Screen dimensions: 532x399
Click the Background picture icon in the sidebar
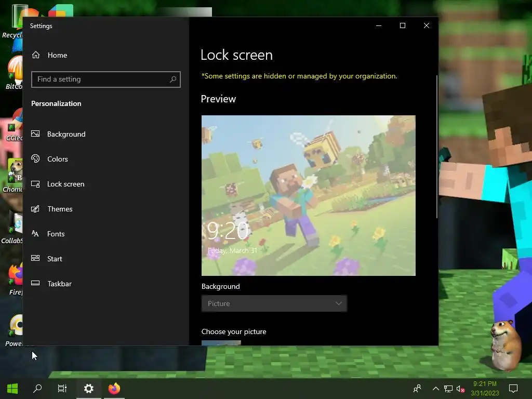coord(35,134)
